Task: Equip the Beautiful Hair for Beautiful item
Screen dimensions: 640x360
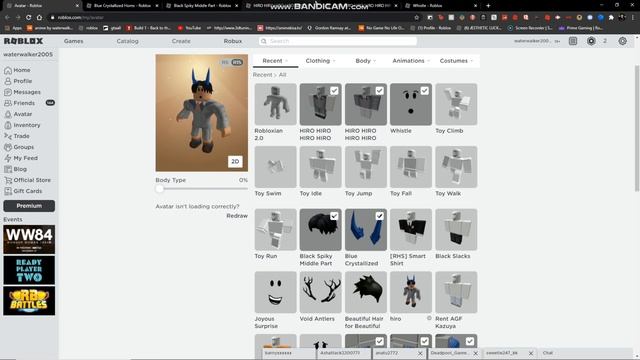Action: 366,292
